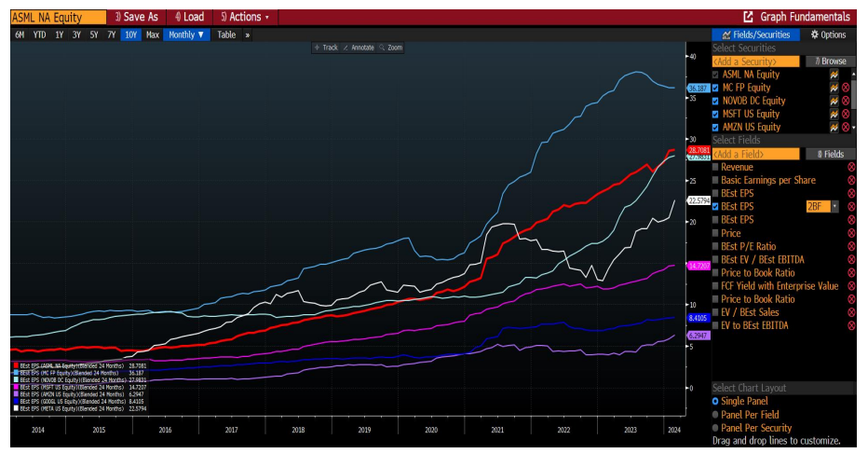Image resolution: width=868 pixels, height=467 pixels.
Task: Click the chart icon for MC FP Equity
Action: [x=834, y=88]
